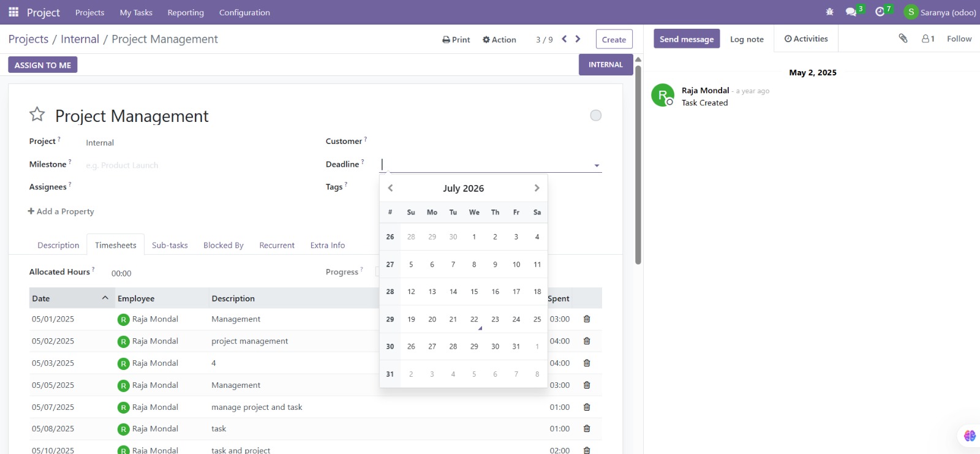Select the Timesheets tab
The width and height of the screenshot is (980, 454).
coord(116,245)
